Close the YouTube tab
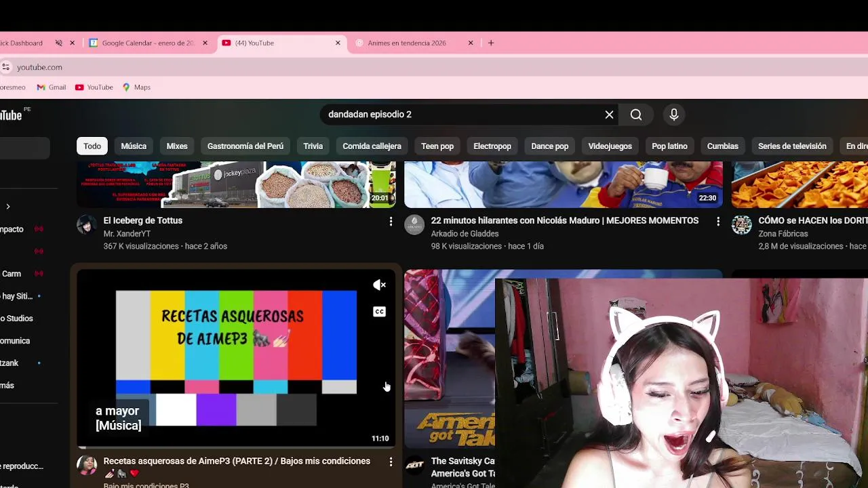This screenshot has width=868, height=488. 338,43
